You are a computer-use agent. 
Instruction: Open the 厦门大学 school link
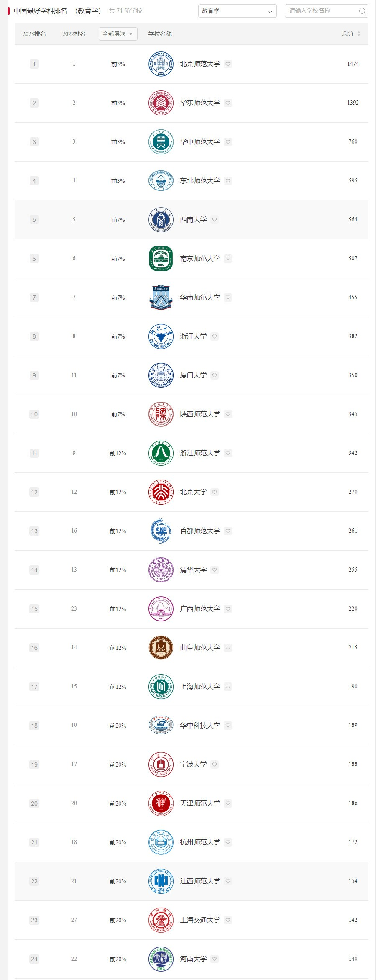(x=193, y=375)
